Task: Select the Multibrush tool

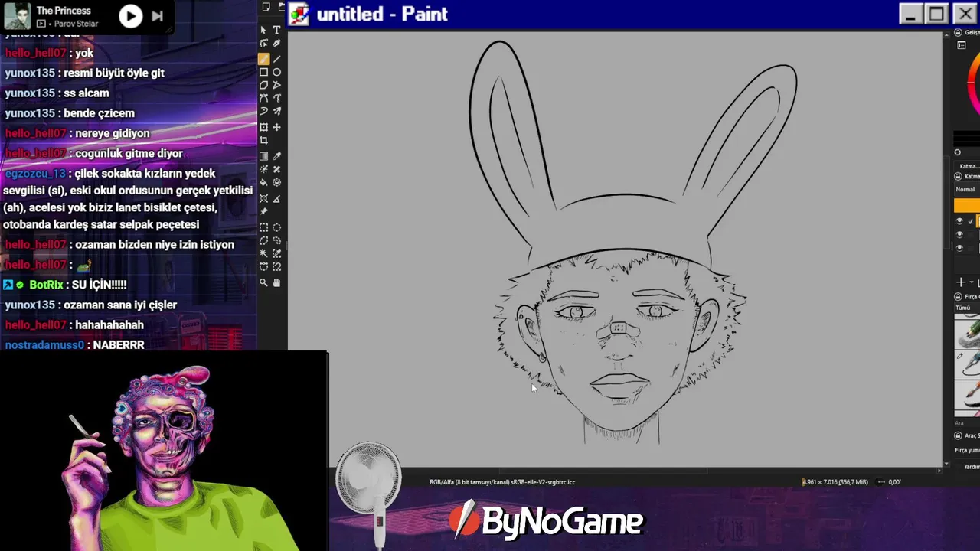Action: [276, 112]
